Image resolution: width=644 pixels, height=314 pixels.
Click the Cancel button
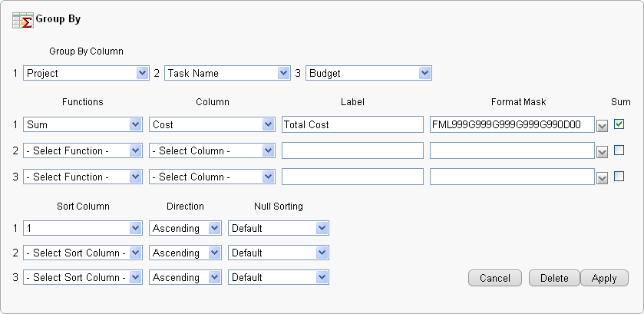[495, 278]
